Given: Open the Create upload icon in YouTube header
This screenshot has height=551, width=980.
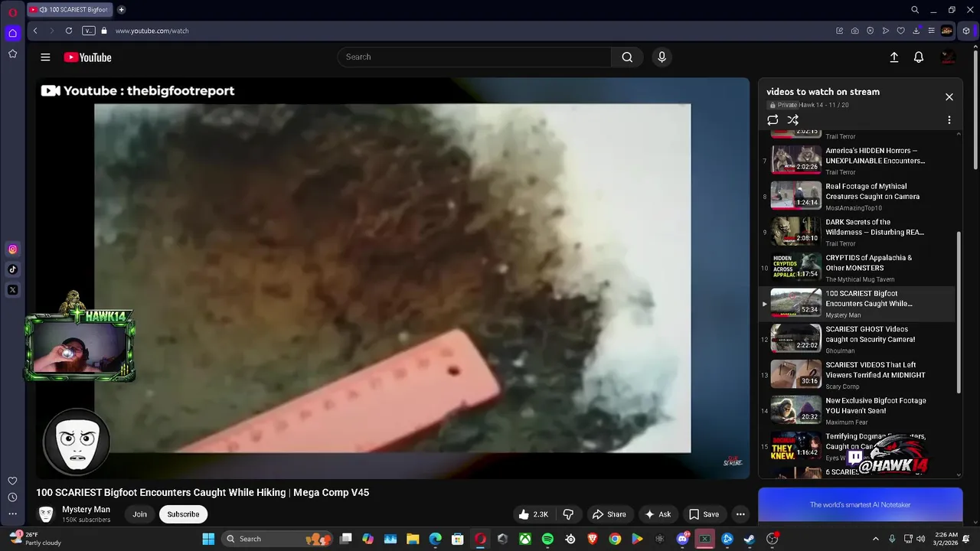Looking at the screenshot, I should click(x=893, y=57).
